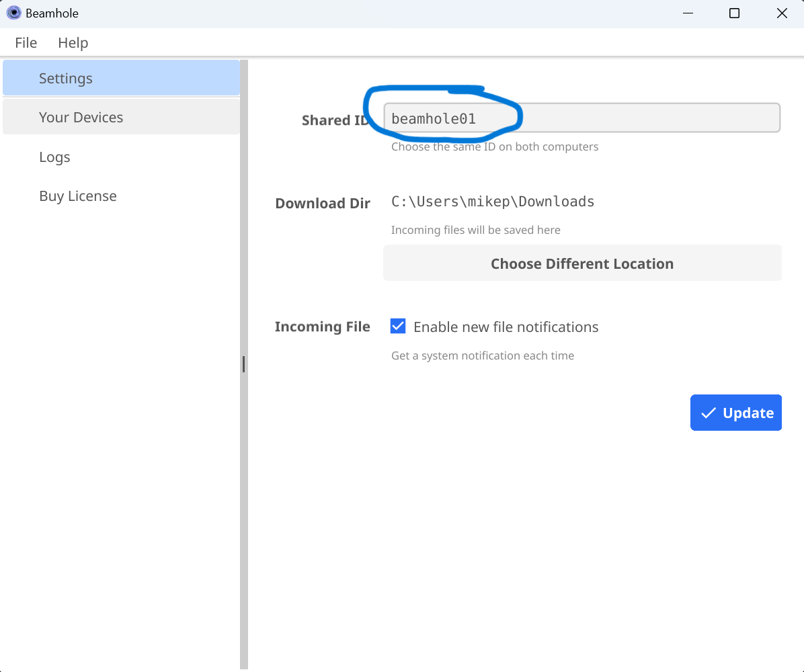Maximize the Beamhole window
Screen dimensions: 804x672
[734, 13]
